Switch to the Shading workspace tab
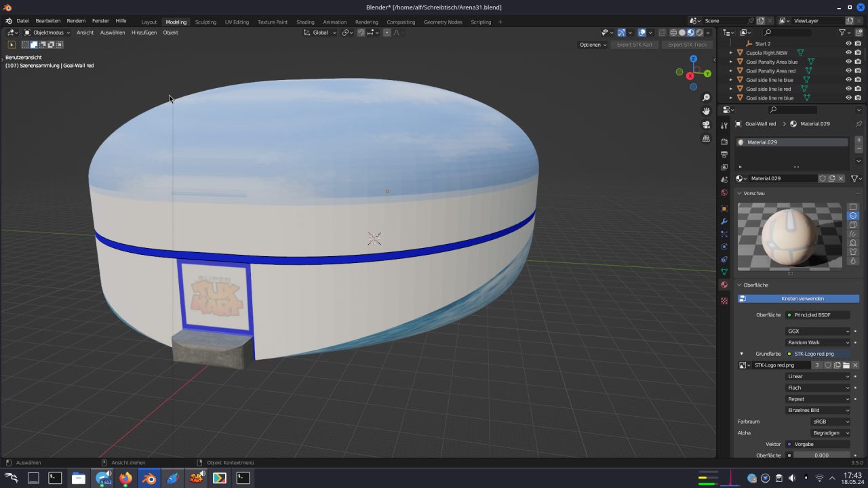The width and height of the screenshot is (868, 488). tap(305, 22)
